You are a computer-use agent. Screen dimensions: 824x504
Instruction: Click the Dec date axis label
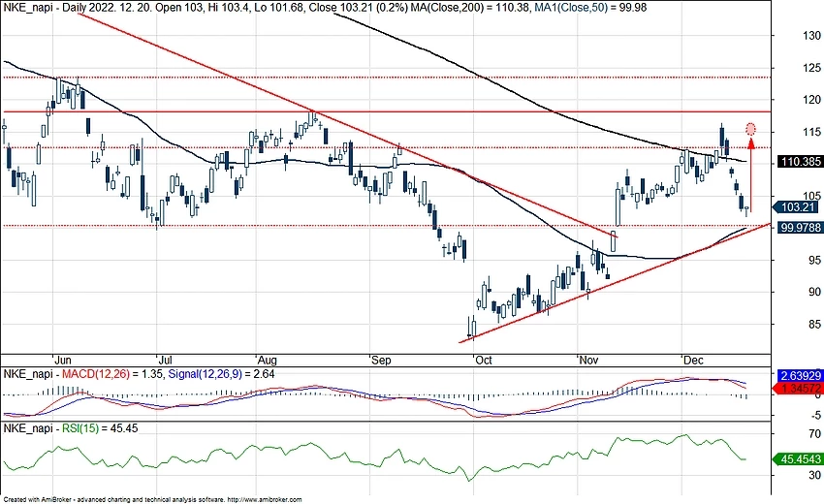[x=693, y=361]
